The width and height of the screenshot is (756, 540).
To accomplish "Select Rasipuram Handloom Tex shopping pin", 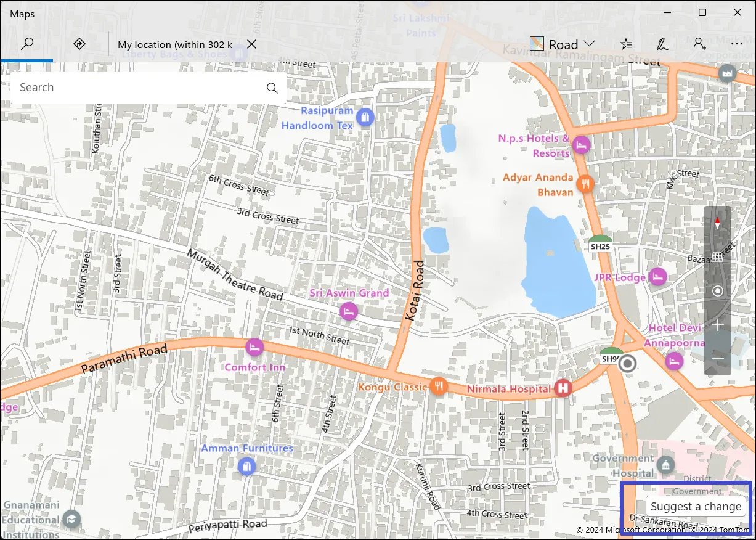I will click(365, 117).
